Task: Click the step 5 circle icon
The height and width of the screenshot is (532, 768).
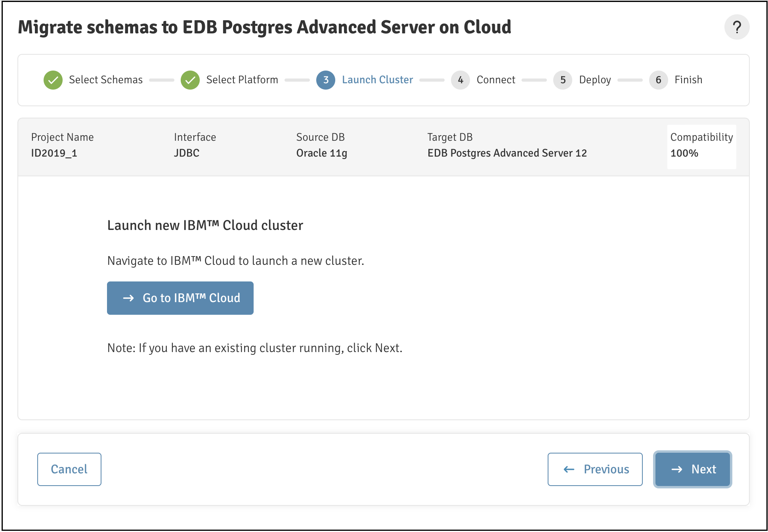Action: (563, 80)
